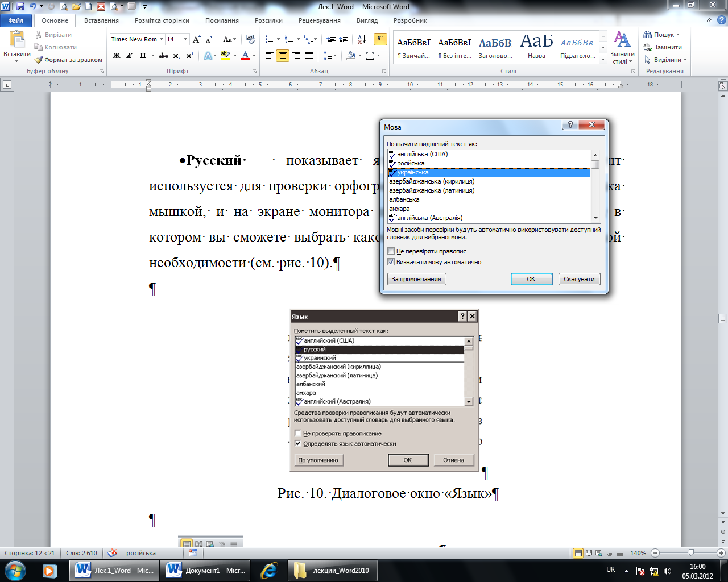Increase font size with grow font icon
728x582 pixels.
pyautogui.click(x=196, y=39)
